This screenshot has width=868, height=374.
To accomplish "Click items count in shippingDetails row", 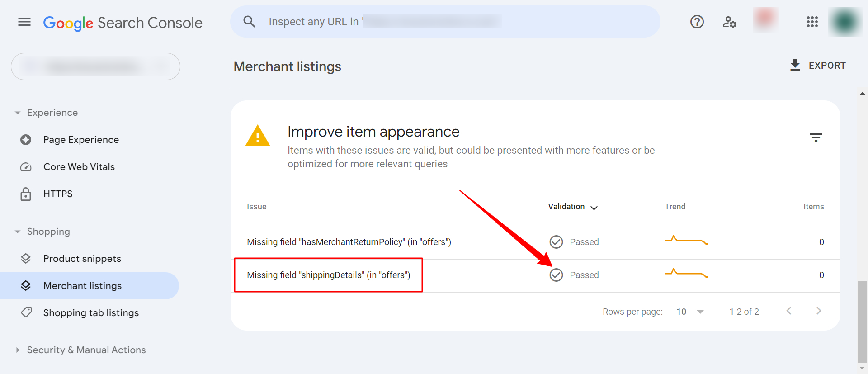I will (x=821, y=275).
